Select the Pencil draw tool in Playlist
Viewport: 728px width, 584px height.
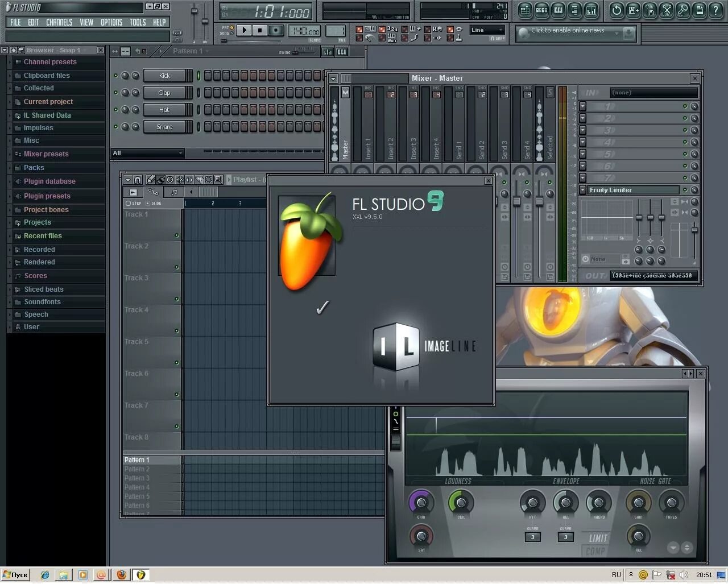coord(151,180)
